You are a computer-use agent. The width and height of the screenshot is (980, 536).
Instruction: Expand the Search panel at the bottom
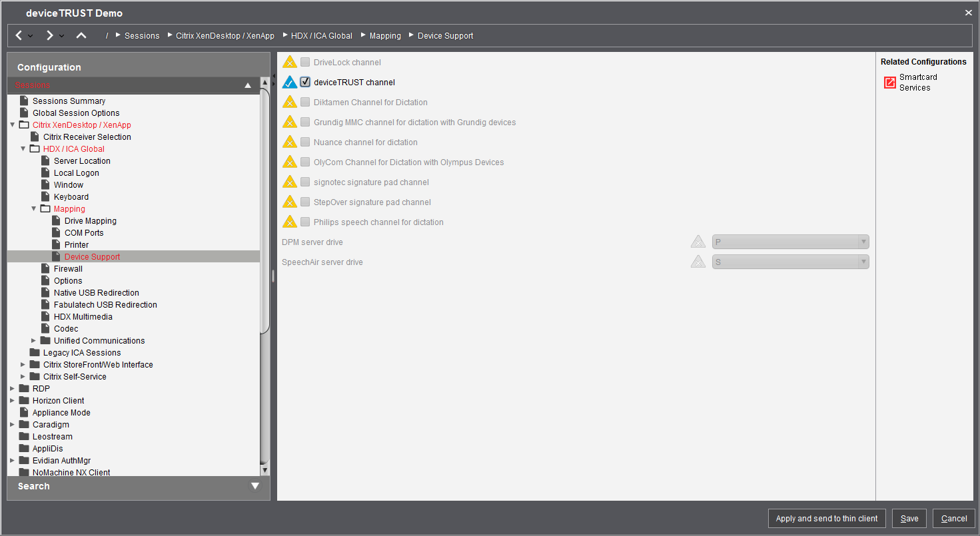tap(255, 486)
